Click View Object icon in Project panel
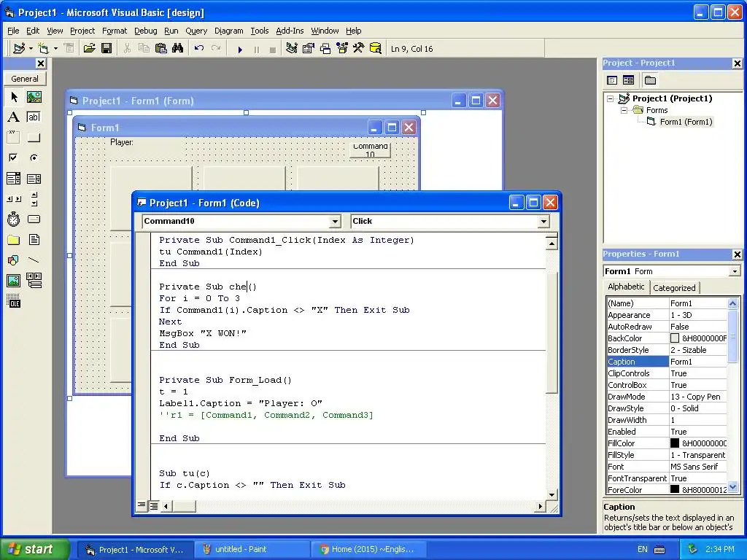This screenshot has height=560, width=747. 628,80
